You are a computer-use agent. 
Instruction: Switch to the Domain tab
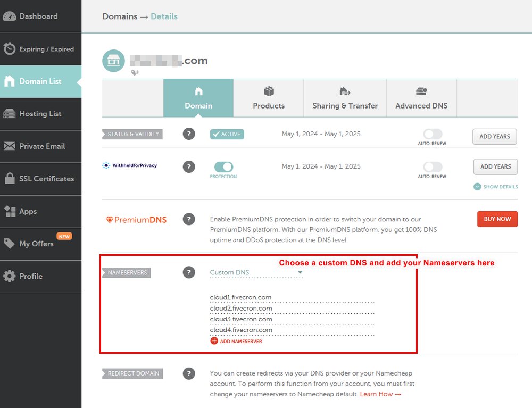(198, 98)
